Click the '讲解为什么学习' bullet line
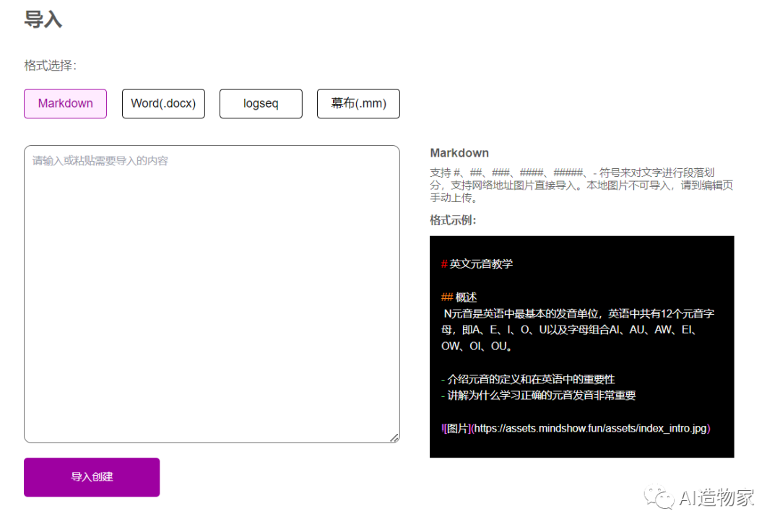Image resolution: width=780 pixels, height=532 pixels. click(538, 396)
